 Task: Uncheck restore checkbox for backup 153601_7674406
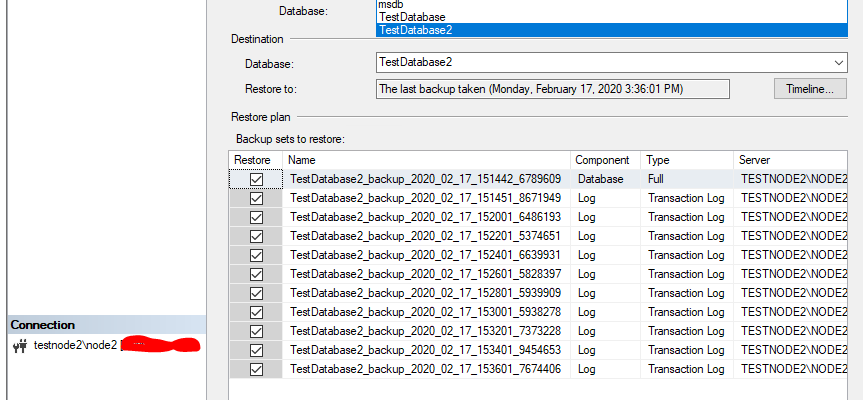(x=256, y=369)
